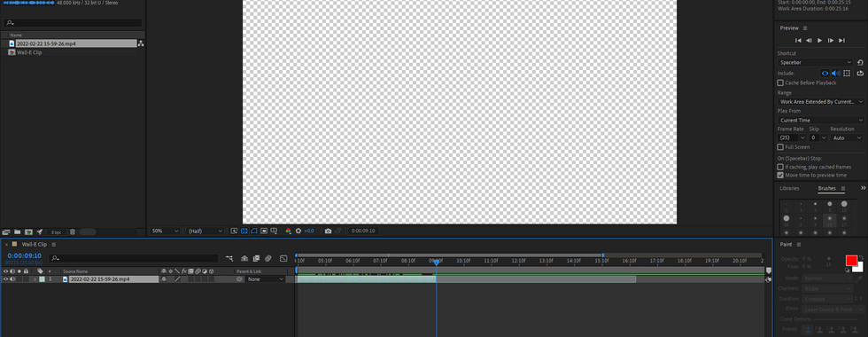The width and height of the screenshot is (868, 337).
Task: Create a new folder in Project panel
Action: (17, 231)
